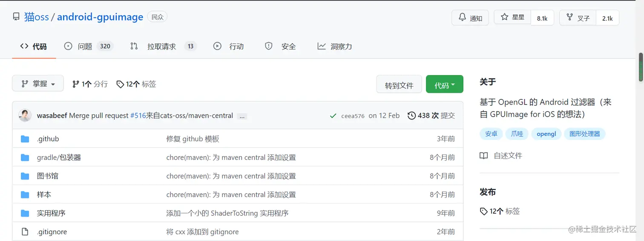Click the 爪哇 topic tag

[x=517, y=134]
